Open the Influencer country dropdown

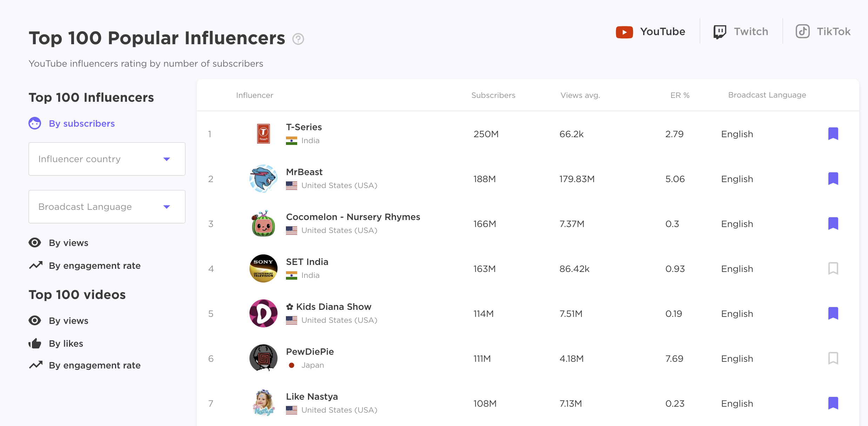107,159
